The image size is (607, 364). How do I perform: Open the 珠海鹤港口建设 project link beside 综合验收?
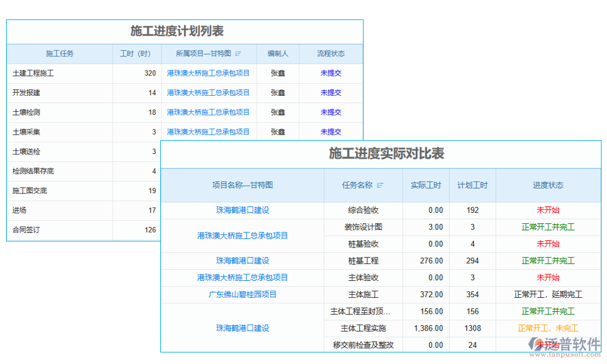pos(242,210)
